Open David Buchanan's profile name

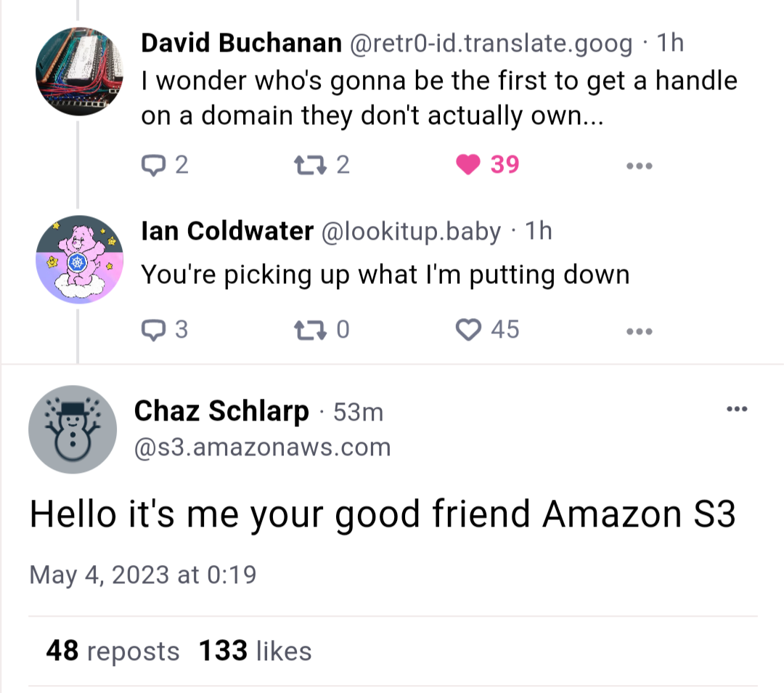(x=241, y=43)
